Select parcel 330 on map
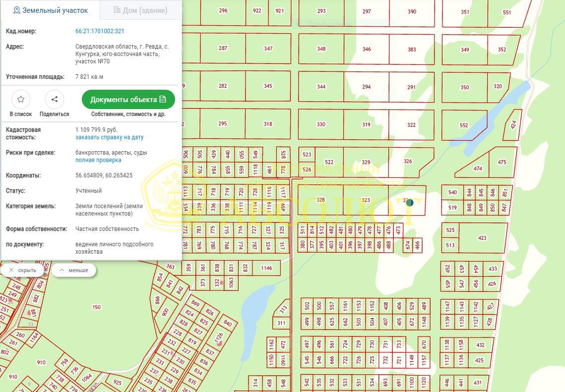565x392 pixels. [320, 124]
